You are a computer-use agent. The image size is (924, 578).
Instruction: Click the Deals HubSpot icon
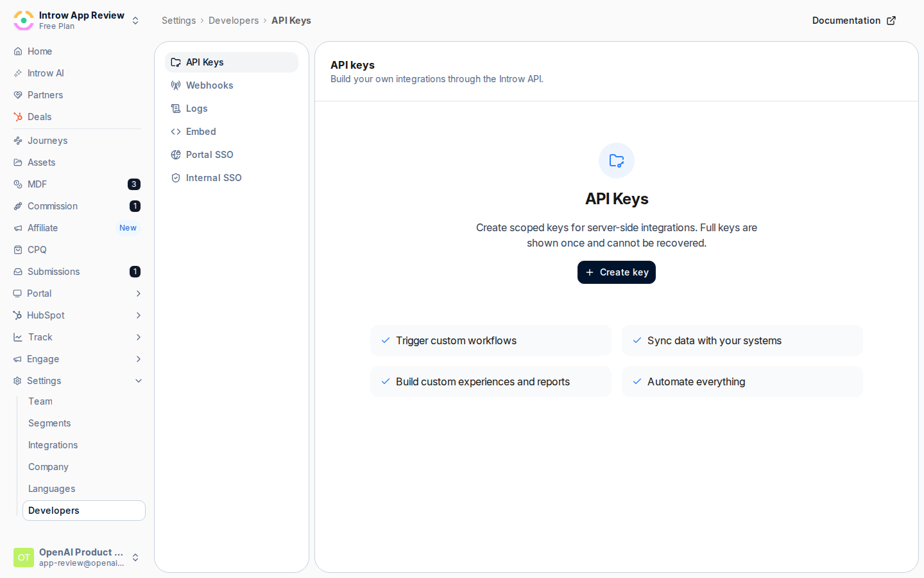click(x=18, y=117)
